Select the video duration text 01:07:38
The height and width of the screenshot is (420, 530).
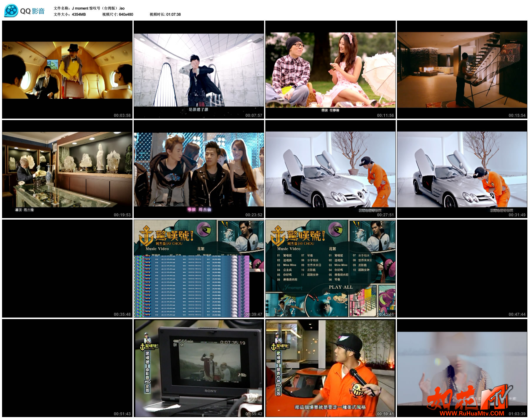[x=173, y=14]
